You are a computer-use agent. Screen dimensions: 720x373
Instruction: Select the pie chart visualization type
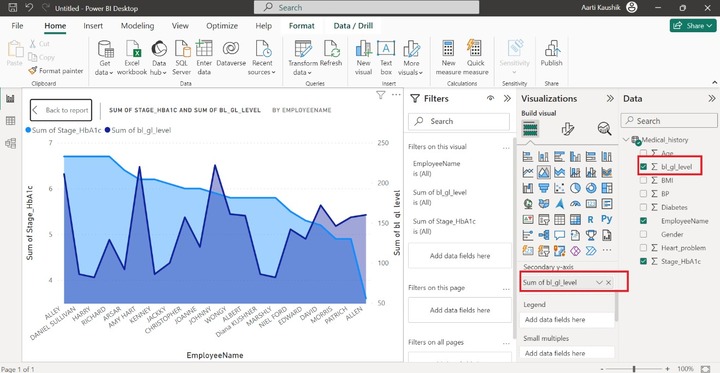[575, 187]
